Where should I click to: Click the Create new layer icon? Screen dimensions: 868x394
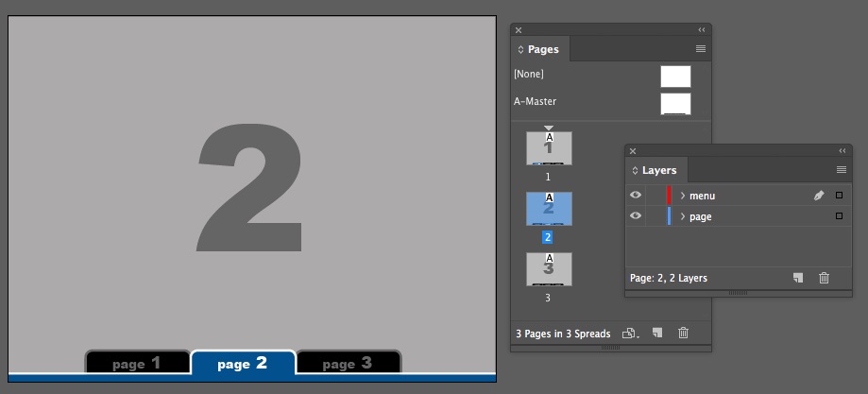(x=798, y=278)
